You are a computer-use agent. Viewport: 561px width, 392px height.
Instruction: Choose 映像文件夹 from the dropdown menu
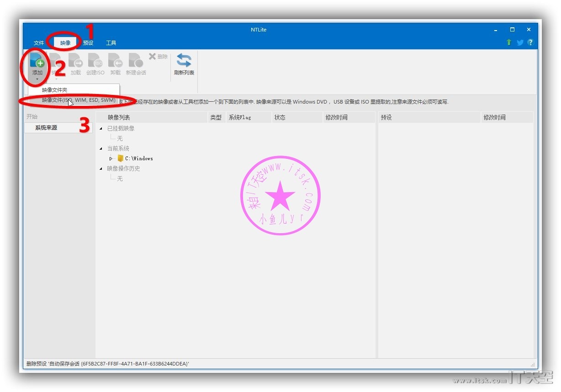pyautogui.click(x=74, y=90)
